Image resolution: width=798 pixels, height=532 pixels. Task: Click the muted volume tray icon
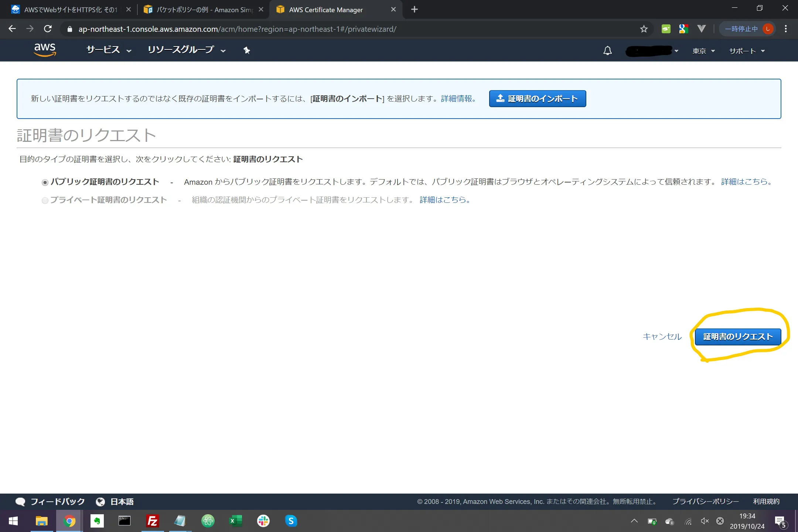[705, 521]
